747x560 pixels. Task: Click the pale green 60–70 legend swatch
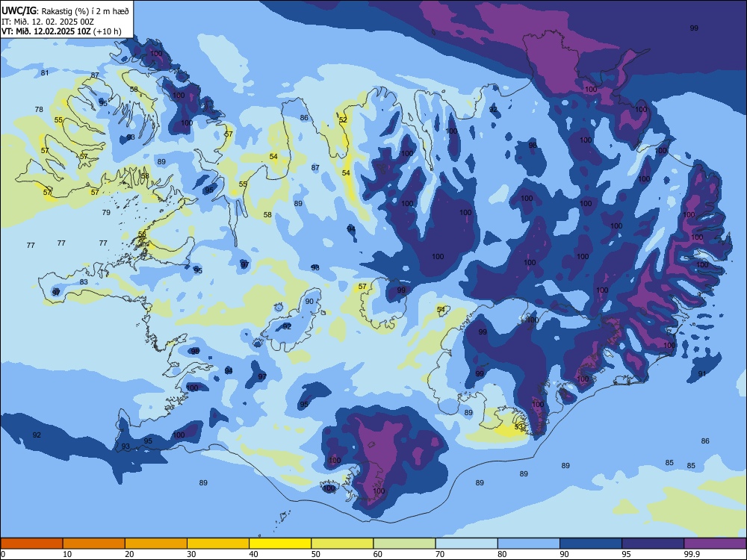coord(404,544)
